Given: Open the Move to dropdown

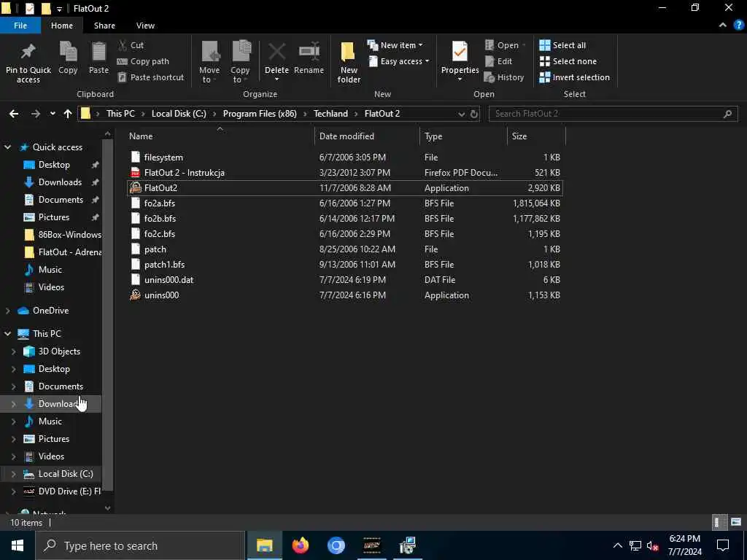Looking at the screenshot, I should pos(209,75).
